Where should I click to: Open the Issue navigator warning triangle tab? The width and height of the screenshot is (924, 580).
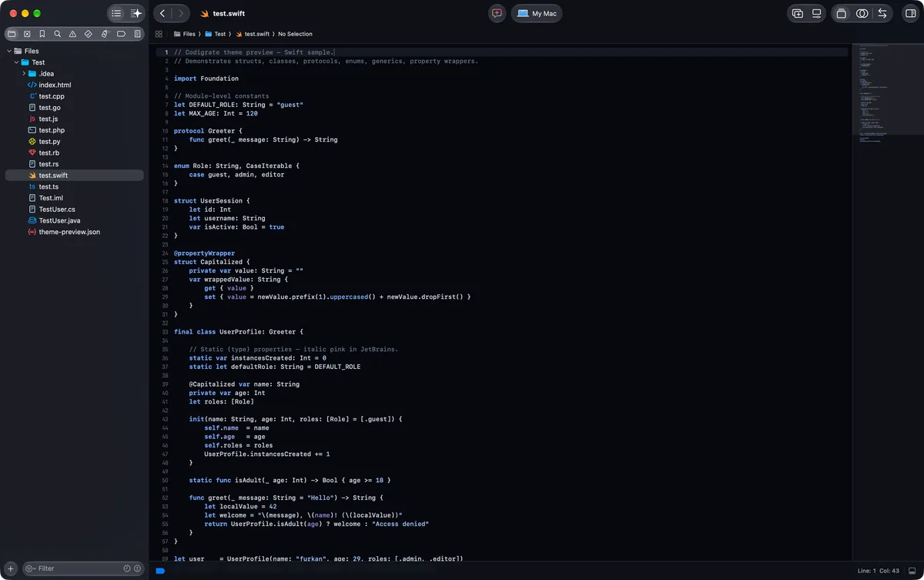73,34
